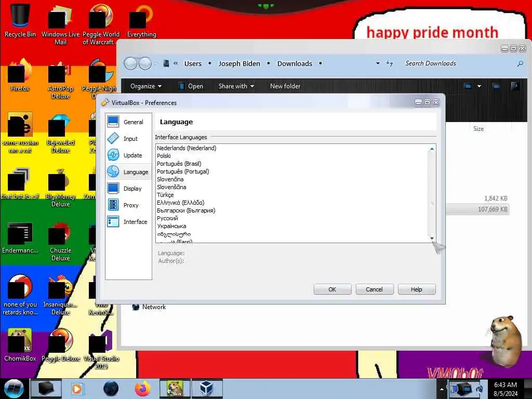The height and width of the screenshot is (399, 532).
Task: Click language list scroll up arrow
Action: [432, 149]
